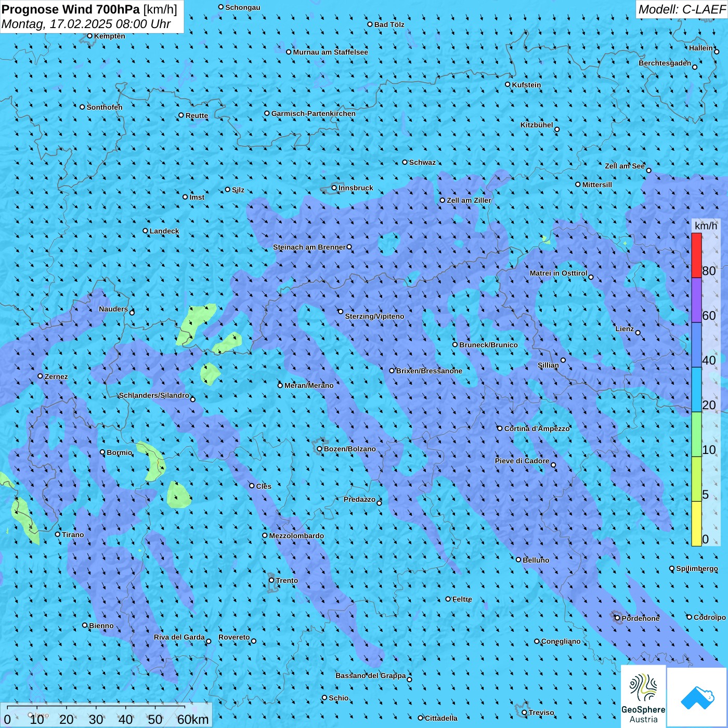Click the Landeck city label
728x728 pixels.
[164, 231]
